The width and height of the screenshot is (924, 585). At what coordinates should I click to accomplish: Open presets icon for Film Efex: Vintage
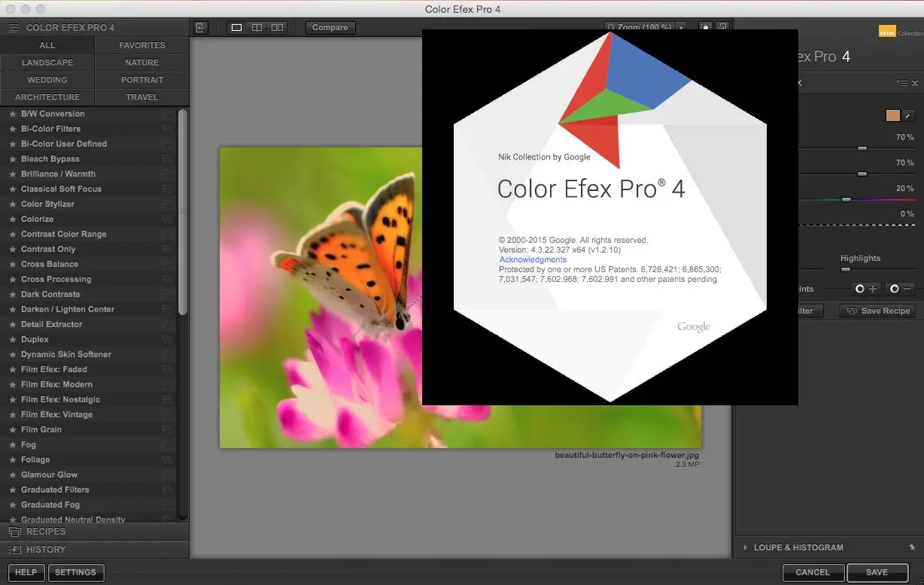[166, 415]
